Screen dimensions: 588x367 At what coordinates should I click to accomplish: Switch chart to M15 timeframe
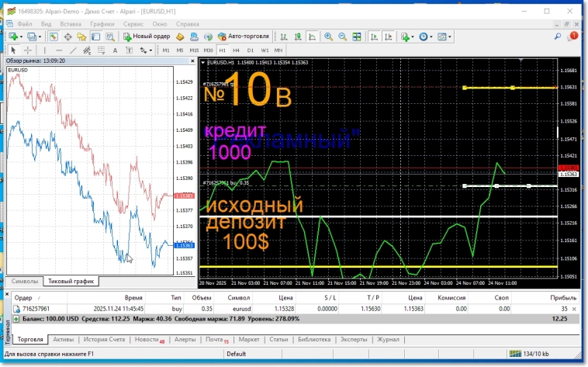click(x=194, y=50)
